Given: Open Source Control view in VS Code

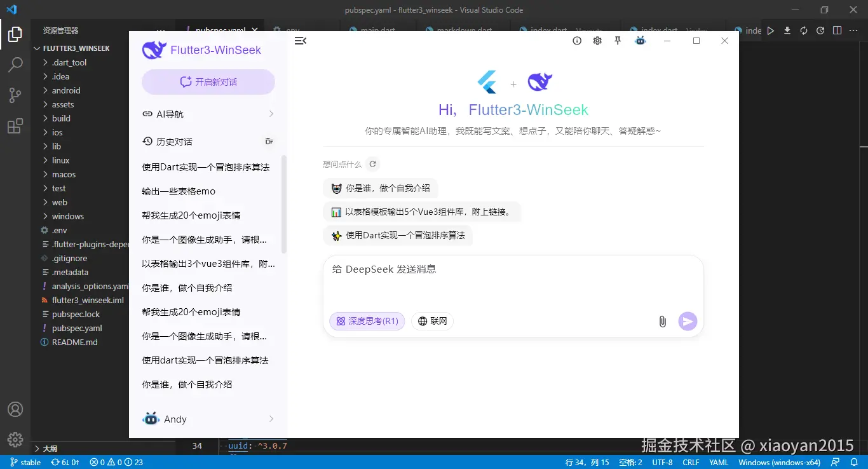Looking at the screenshot, I should (15, 95).
